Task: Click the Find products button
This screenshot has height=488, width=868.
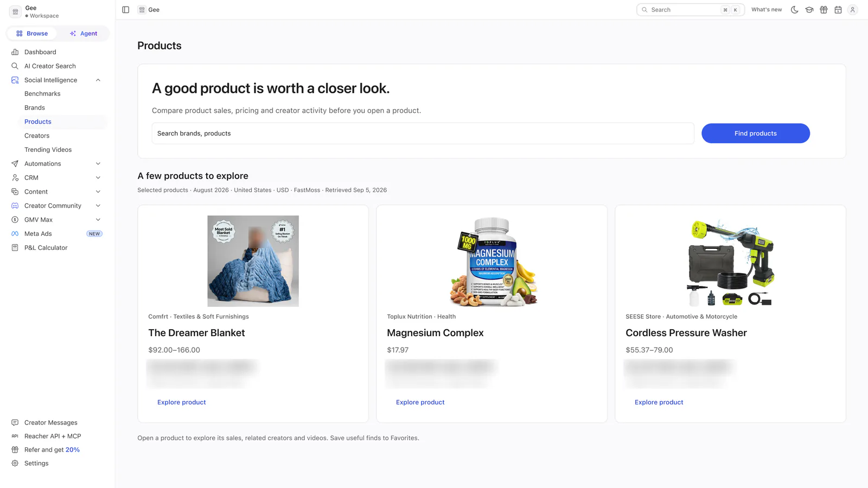Action: point(756,133)
